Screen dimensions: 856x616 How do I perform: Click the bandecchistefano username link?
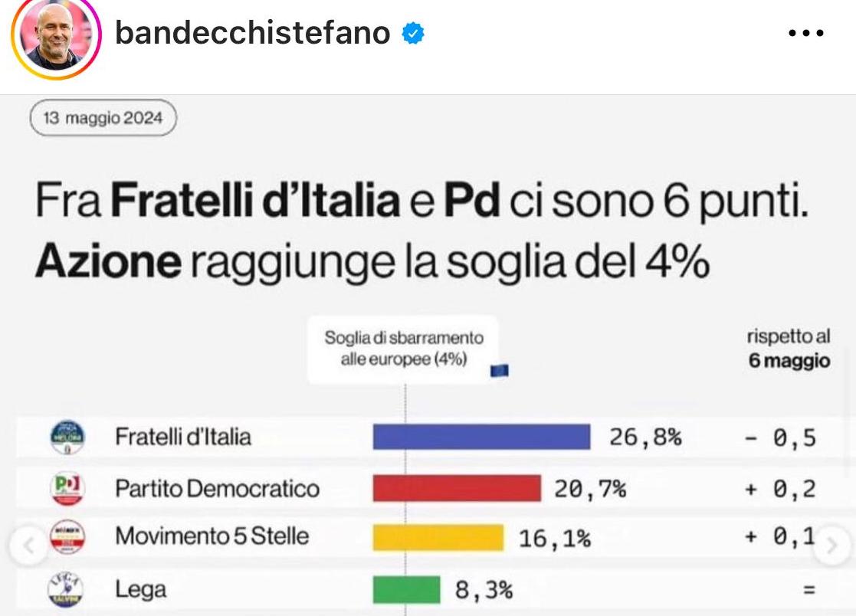click(x=252, y=33)
